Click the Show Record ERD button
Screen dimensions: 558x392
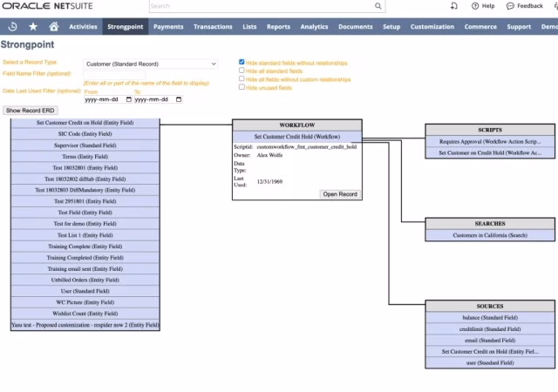point(31,111)
